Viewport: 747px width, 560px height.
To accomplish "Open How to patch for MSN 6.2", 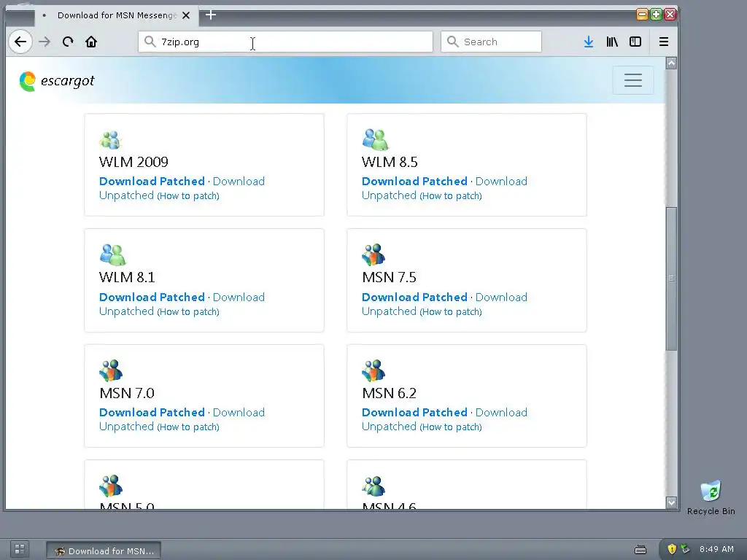I will click(x=451, y=427).
